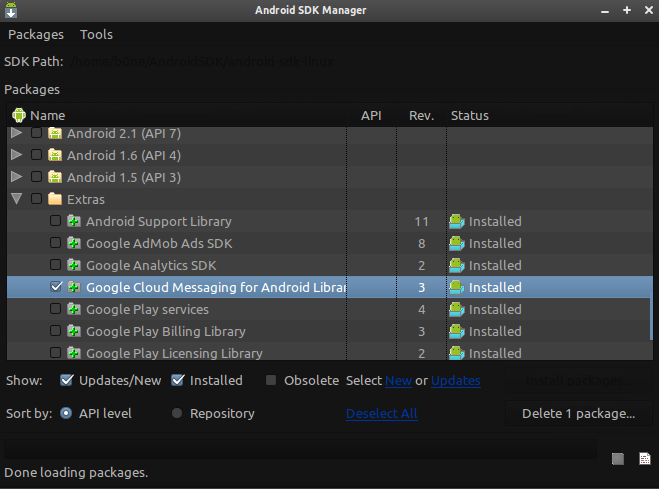Toggle the Installed show filter
The width and height of the screenshot is (659, 489).
(178, 380)
